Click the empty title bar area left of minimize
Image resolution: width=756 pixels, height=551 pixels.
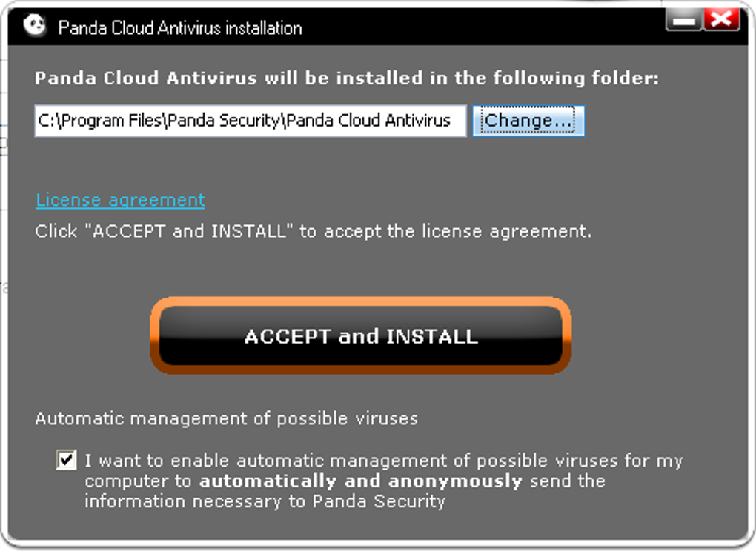482,27
